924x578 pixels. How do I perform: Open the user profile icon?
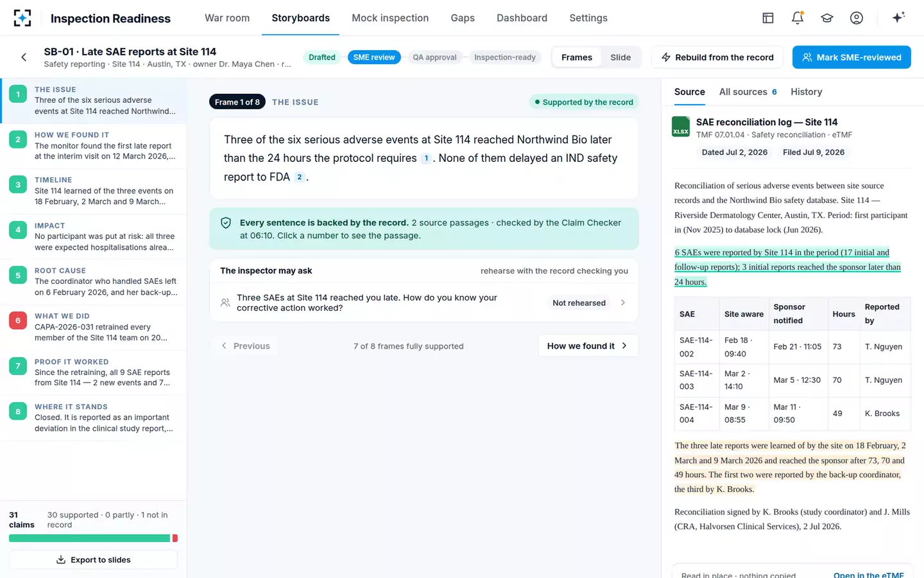pyautogui.click(x=857, y=18)
